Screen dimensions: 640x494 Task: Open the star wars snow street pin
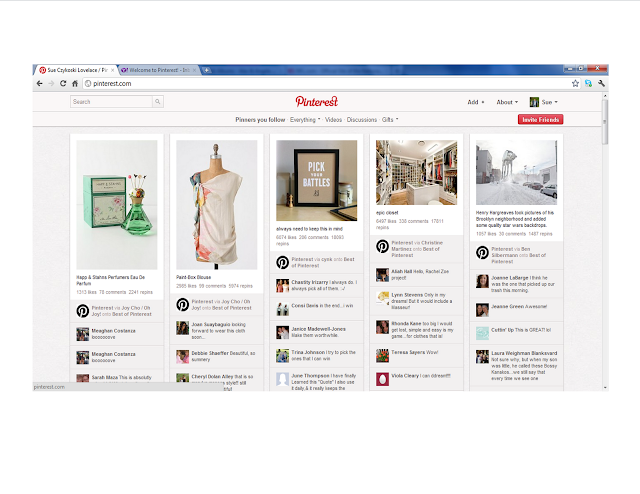point(516,172)
